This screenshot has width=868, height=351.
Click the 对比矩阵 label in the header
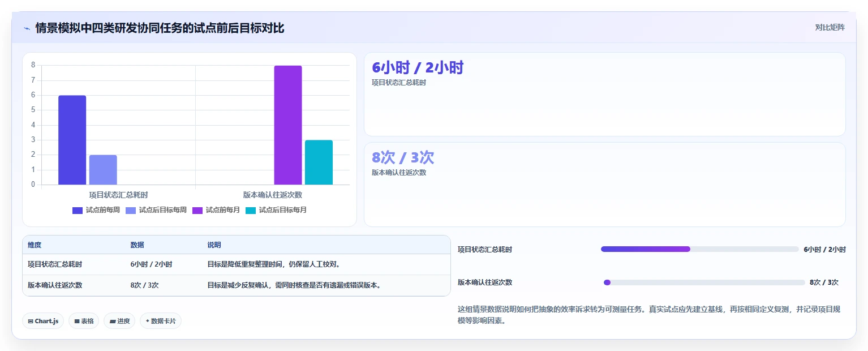(x=830, y=27)
